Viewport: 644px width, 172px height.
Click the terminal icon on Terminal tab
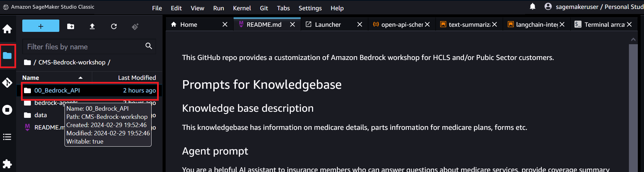click(x=578, y=24)
